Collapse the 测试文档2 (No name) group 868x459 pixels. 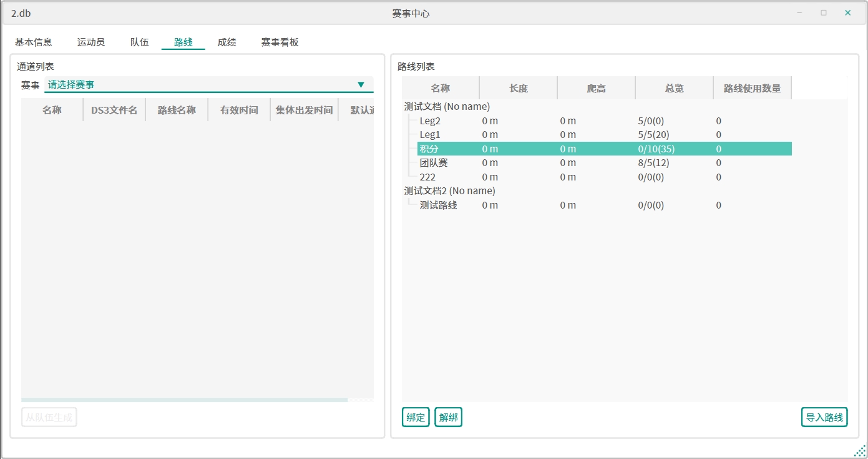449,191
